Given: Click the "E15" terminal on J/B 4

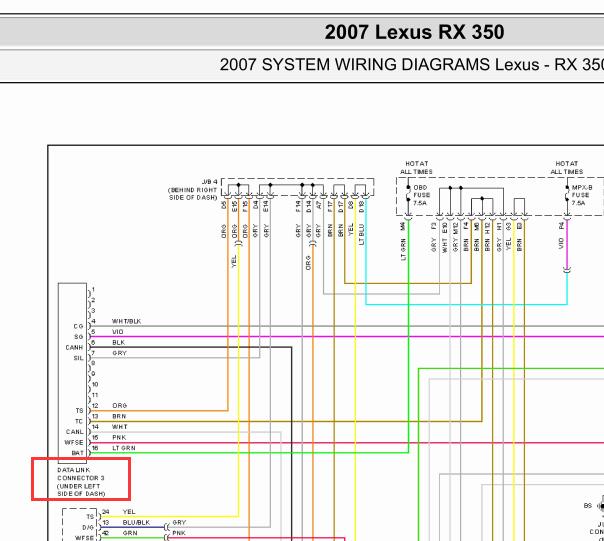Looking at the screenshot, I should tap(234, 207).
